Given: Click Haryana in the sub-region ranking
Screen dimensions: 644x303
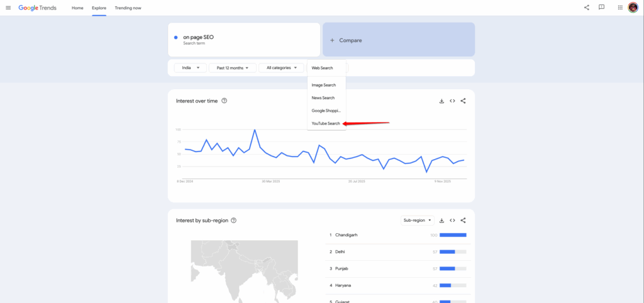Looking at the screenshot, I should (343, 285).
